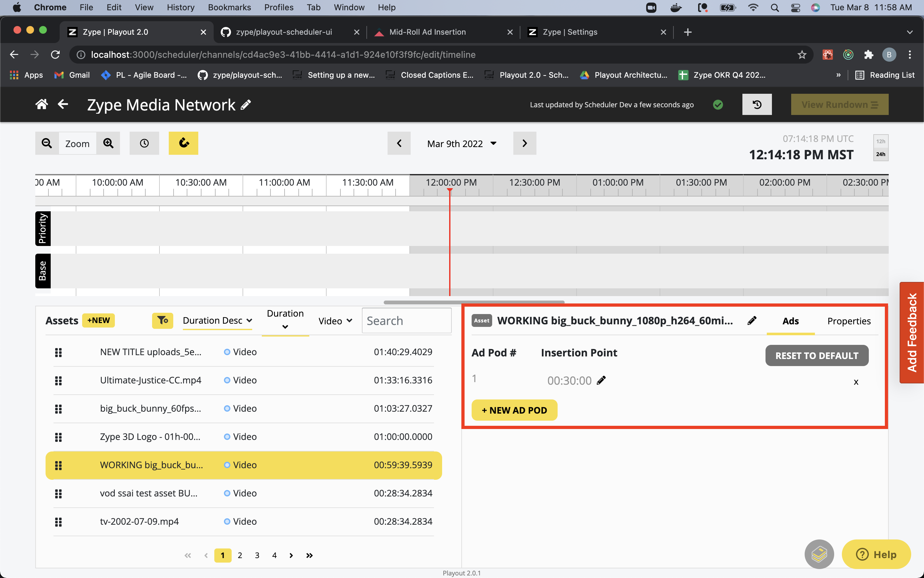Edit the 00:30:00 insertion point
The height and width of the screenshot is (578, 924).
[601, 380]
